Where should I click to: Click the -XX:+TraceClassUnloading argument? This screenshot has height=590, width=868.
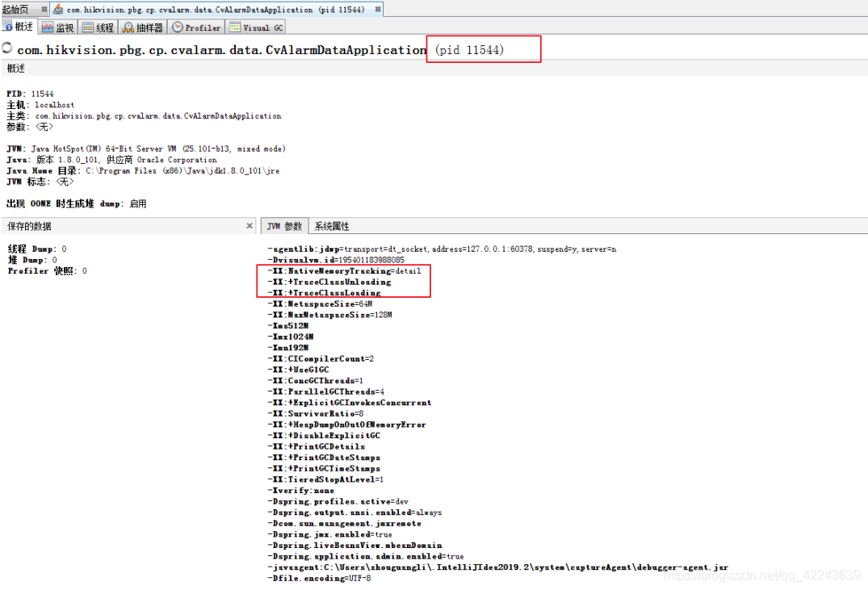pyautogui.click(x=329, y=282)
